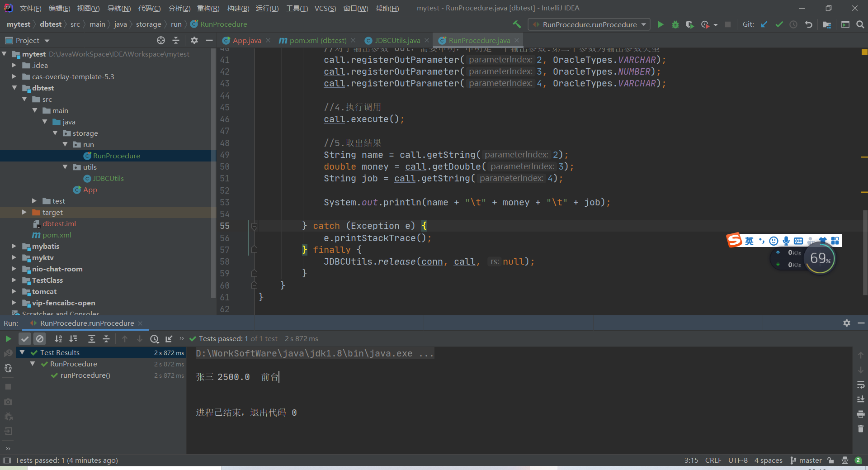Click Git update project arrow icon

(764, 24)
